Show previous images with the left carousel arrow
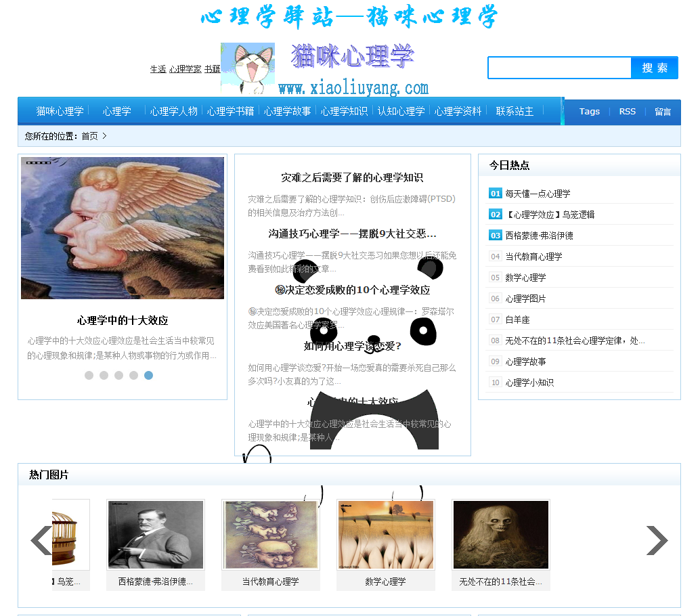 (x=41, y=540)
